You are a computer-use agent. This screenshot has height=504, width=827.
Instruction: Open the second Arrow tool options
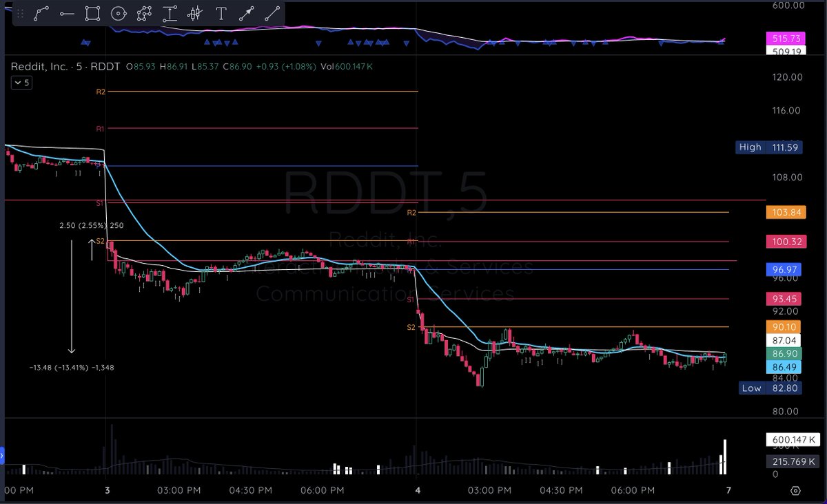pos(272,14)
